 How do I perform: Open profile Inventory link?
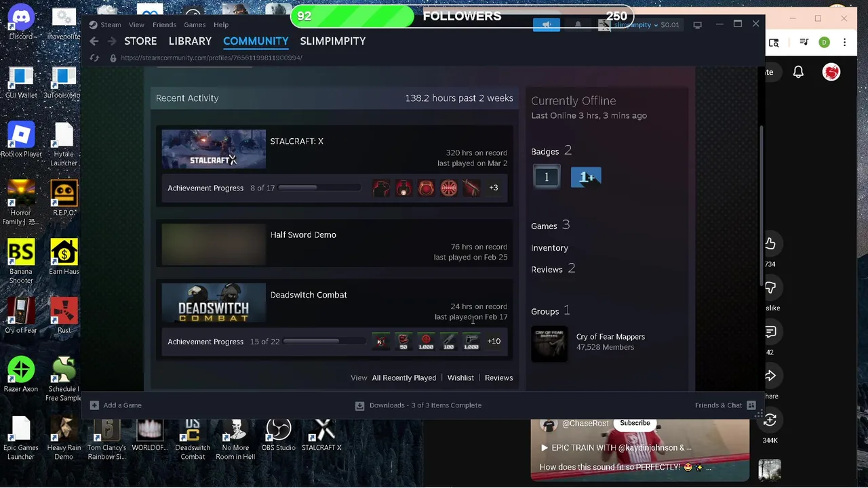click(550, 248)
